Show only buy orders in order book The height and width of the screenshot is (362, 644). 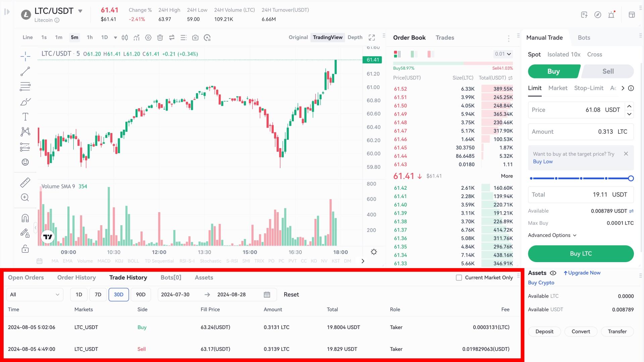point(414,54)
